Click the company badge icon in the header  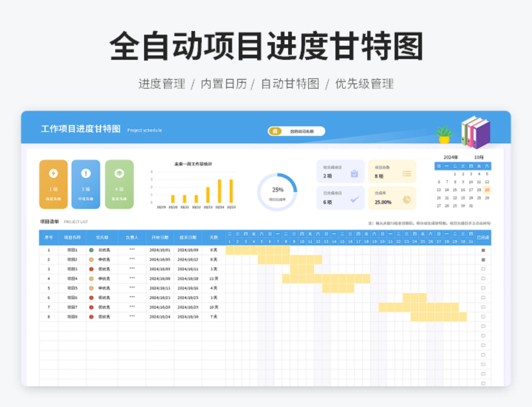[x=275, y=131]
